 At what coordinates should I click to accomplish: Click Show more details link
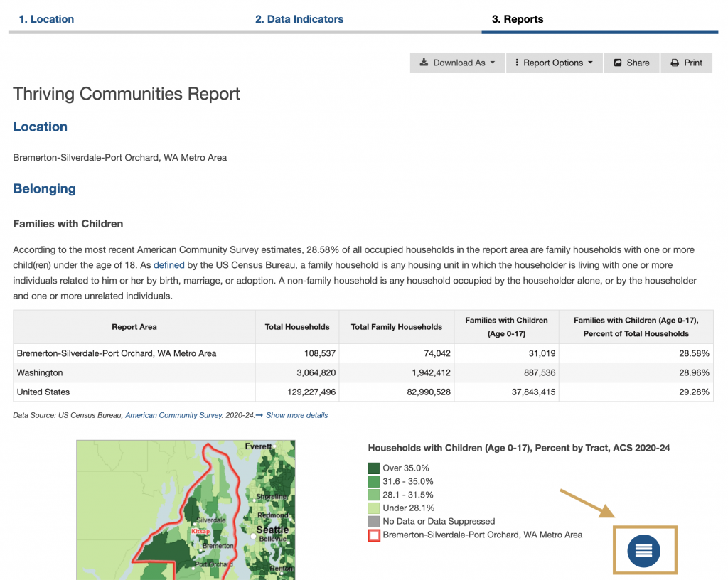296,415
